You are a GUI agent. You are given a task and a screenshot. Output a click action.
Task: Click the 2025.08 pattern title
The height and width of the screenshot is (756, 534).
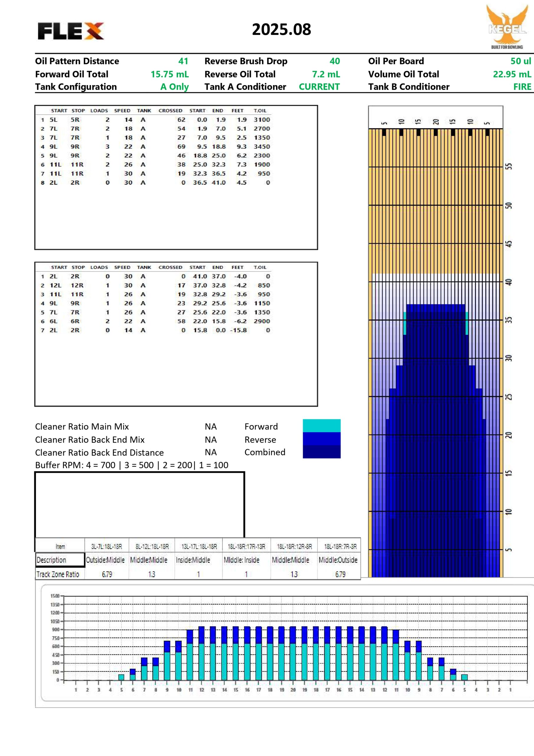click(281, 30)
